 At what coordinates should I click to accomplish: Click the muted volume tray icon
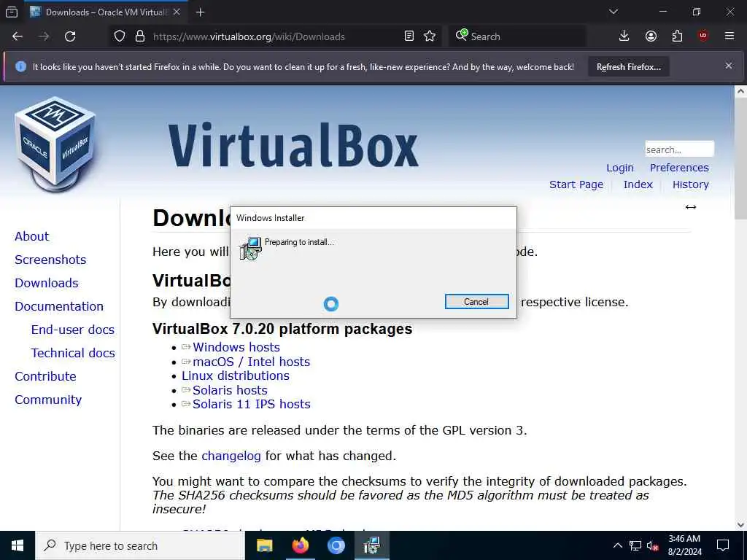pyautogui.click(x=652, y=545)
